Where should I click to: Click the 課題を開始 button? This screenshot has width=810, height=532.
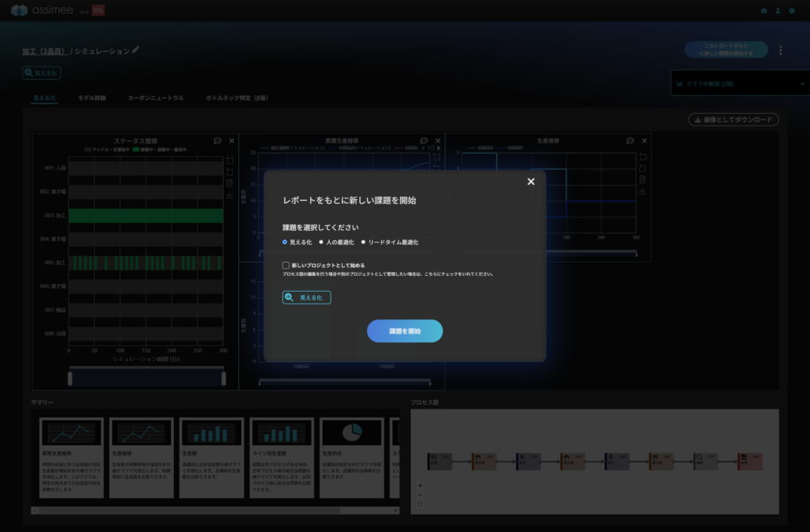(x=404, y=331)
